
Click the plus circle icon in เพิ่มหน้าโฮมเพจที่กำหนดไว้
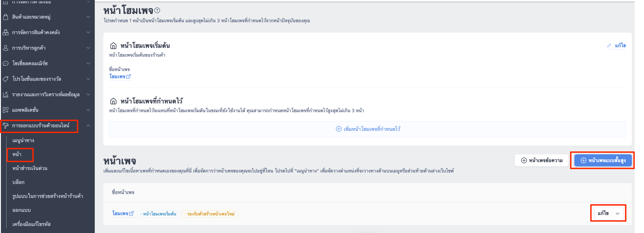(338, 129)
